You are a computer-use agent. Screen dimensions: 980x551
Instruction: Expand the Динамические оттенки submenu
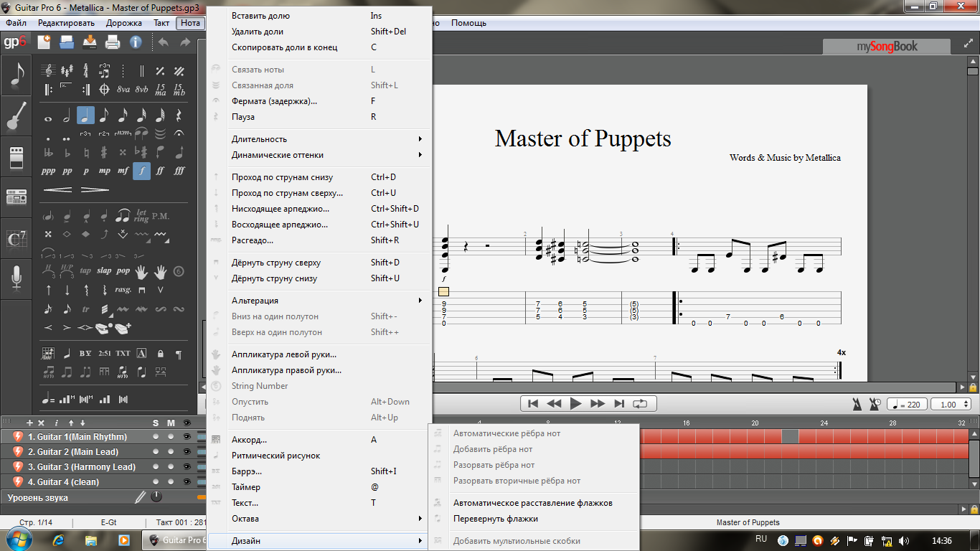(x=319, y=155)
